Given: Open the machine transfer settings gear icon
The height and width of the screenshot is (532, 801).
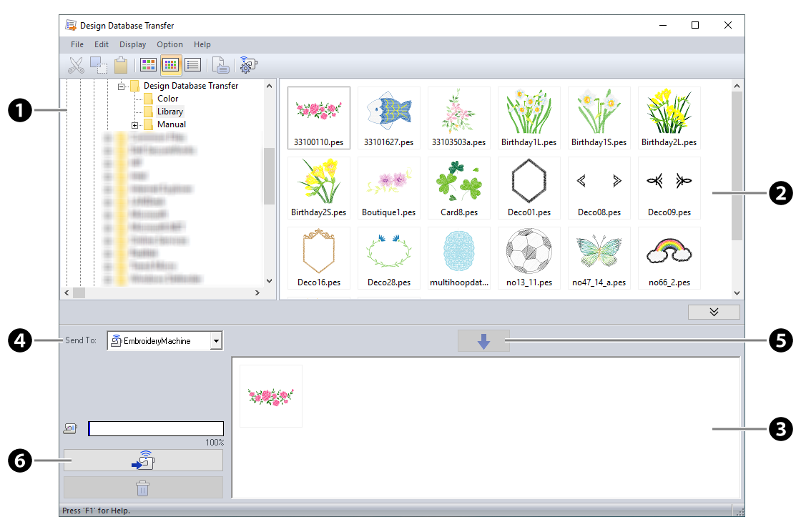Looking at the screenshot, I should tap(248, 65).
